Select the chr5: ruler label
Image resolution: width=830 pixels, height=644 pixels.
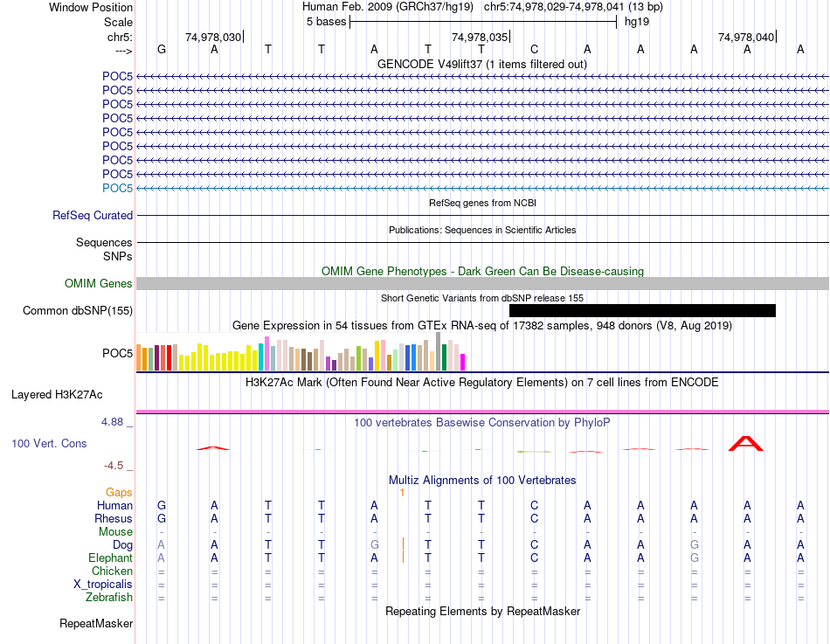coord(120,37)
